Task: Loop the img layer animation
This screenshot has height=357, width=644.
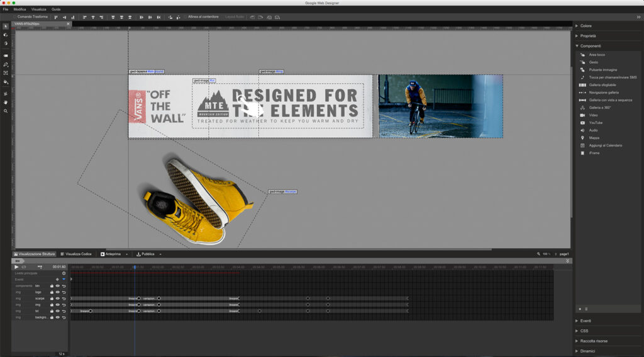Action: 64,305
